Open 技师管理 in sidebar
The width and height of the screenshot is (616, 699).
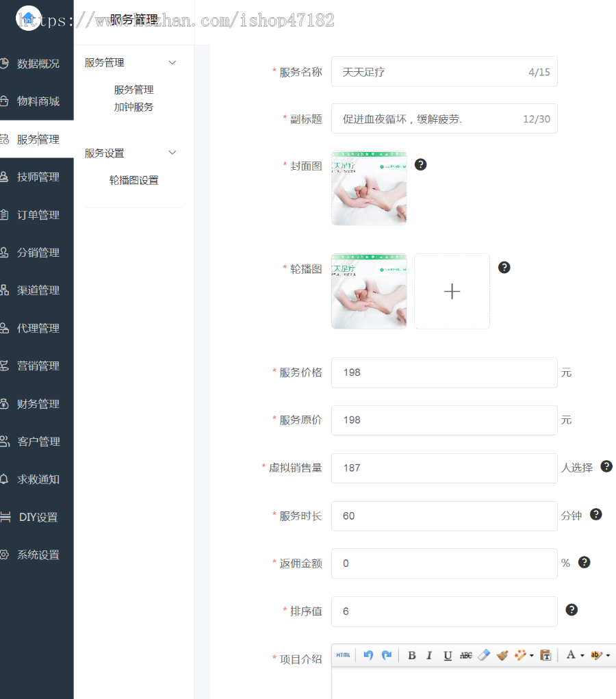pyautogui.click(x=36, y=177)
